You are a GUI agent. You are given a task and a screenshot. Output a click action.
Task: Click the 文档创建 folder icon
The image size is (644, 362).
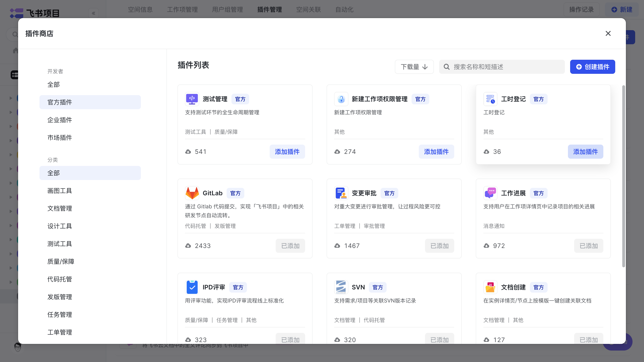tap(490, 287)
